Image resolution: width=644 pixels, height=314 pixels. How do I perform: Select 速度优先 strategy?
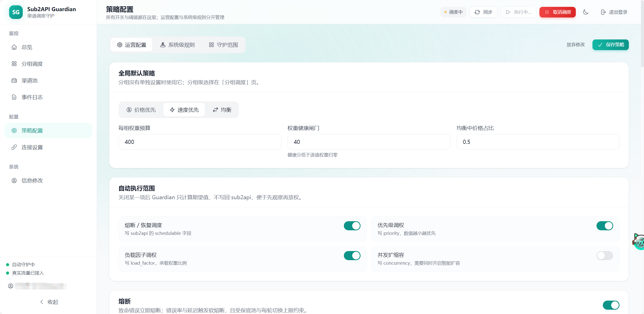pos(184,110)
